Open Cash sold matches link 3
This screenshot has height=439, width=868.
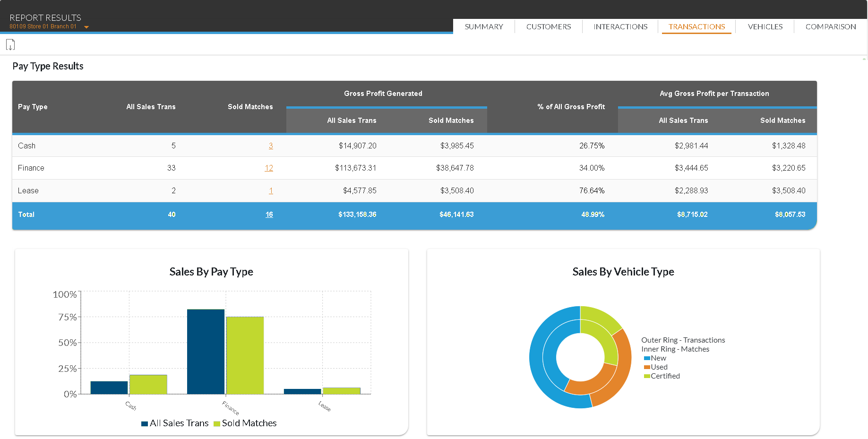point(271,146)
